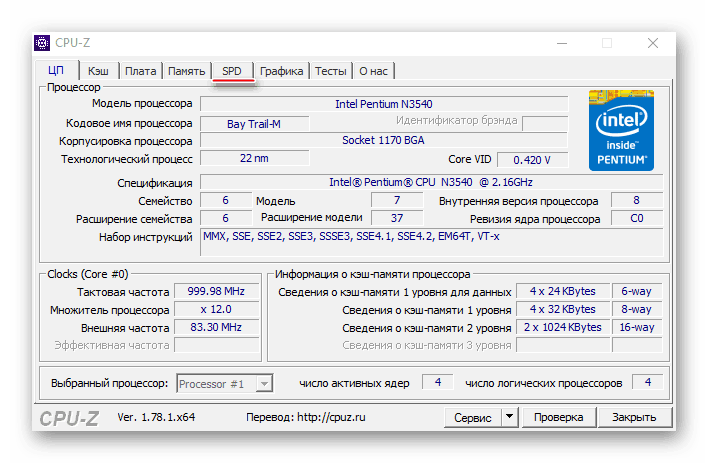This screenshot has height=463, width=708.
Task: Open the Кэш tab
Action: click(x=98, y=71)
